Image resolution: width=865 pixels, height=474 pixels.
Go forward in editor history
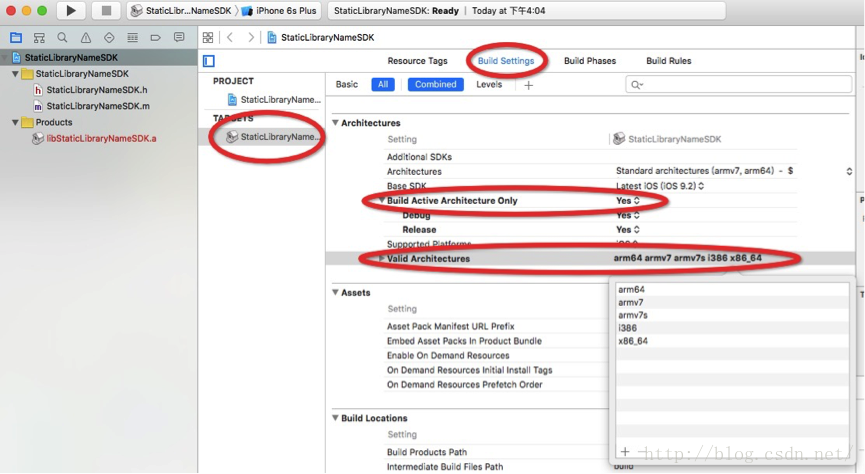point(251,38)
